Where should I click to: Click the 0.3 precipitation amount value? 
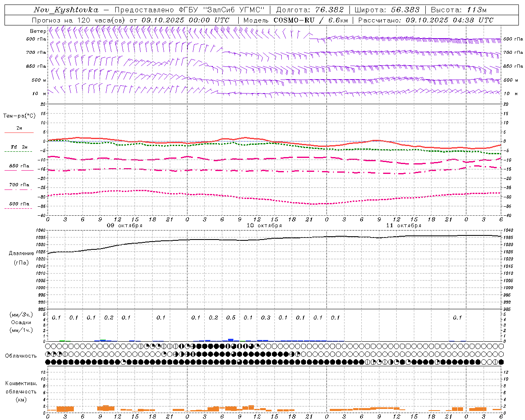click(266, 317)
